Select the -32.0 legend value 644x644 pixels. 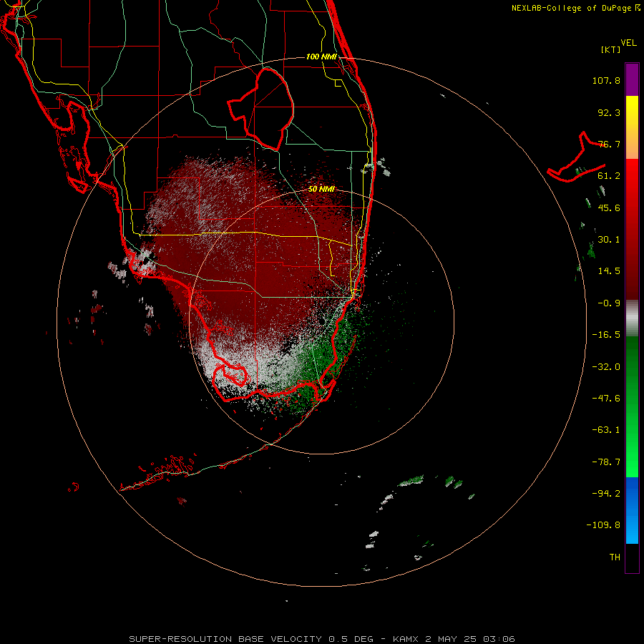606,367
